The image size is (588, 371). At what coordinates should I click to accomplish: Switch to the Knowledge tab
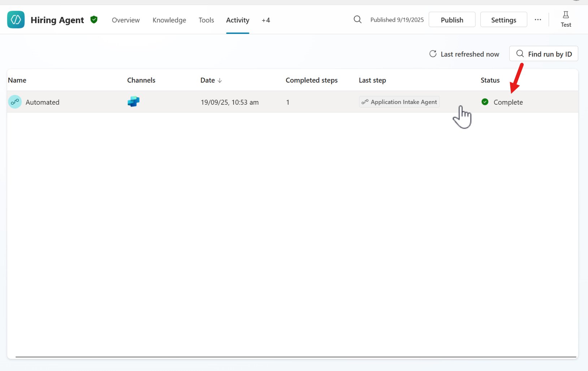pyautogui.click(x=169, y=20)
